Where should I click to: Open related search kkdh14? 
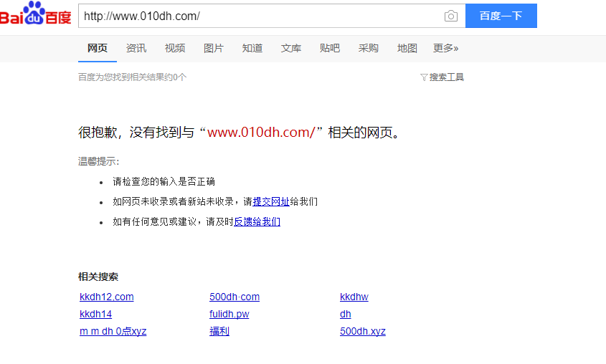[x=95, y=315]
